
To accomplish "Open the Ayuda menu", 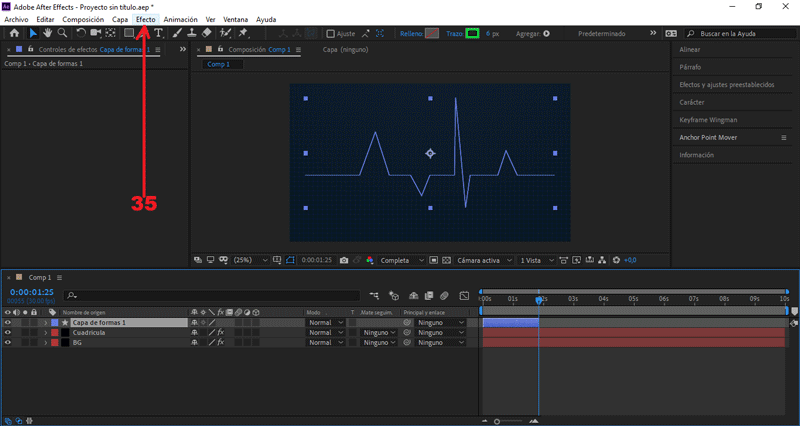I will [x=266, y=19].
